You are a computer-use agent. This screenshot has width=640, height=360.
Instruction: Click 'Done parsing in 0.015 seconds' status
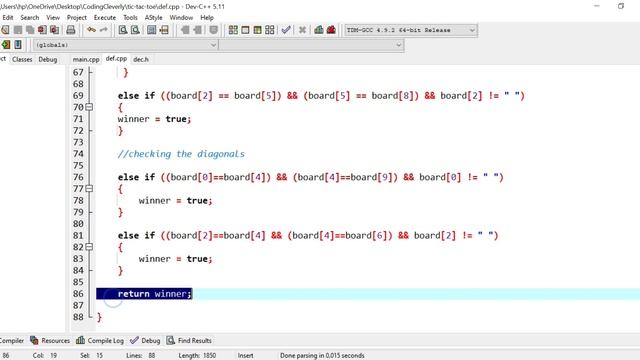pyautogui.click(x=322, y=356)
